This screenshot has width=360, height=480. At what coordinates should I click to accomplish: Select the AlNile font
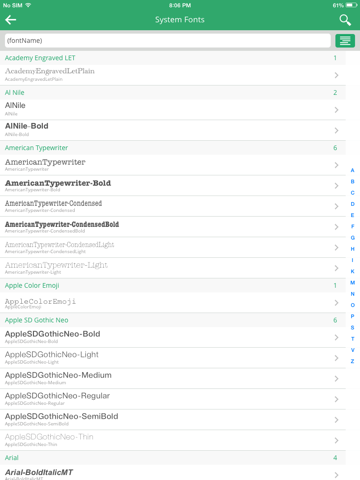coord(173,110)
